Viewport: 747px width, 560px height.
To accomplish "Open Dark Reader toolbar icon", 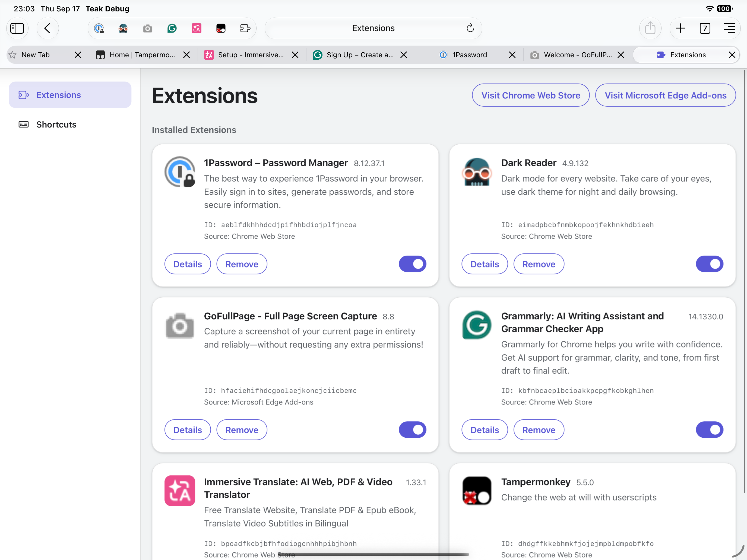I will 123,28.
